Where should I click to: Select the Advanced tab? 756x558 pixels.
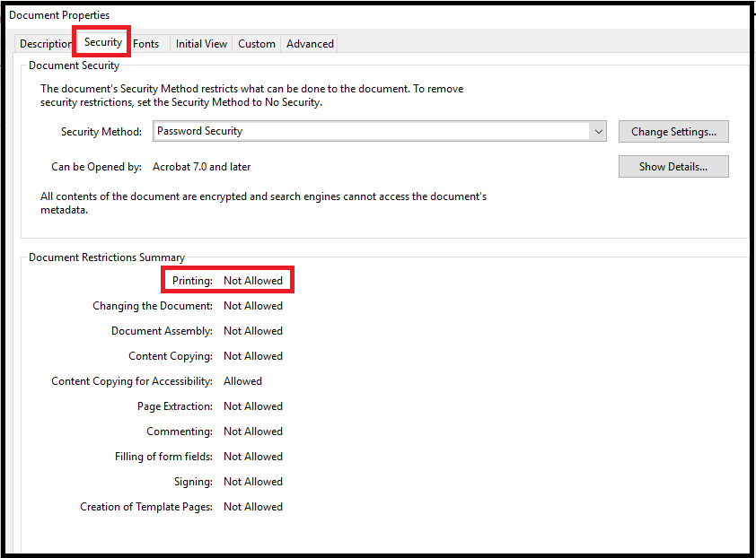click(309, 43)
